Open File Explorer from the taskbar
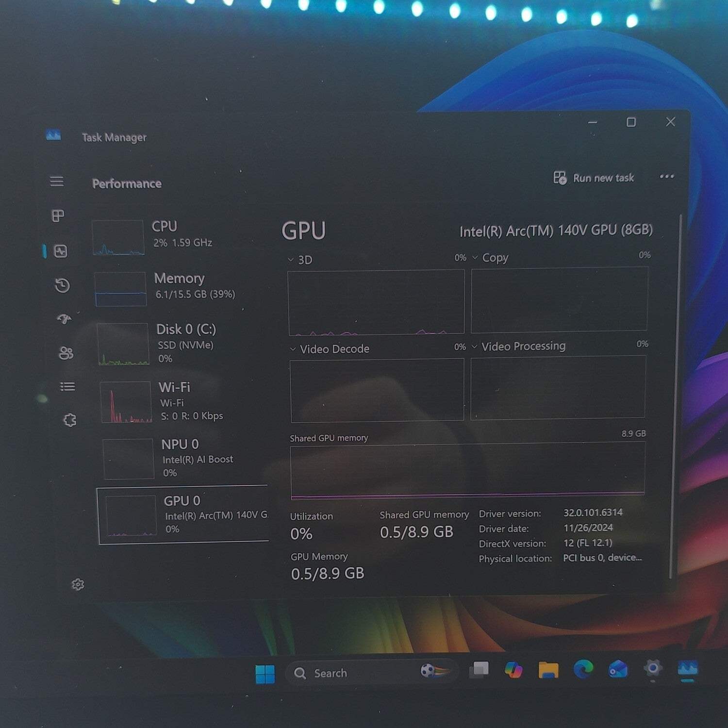The width and height of the screenshot is (728, 728). pos(548,670)
